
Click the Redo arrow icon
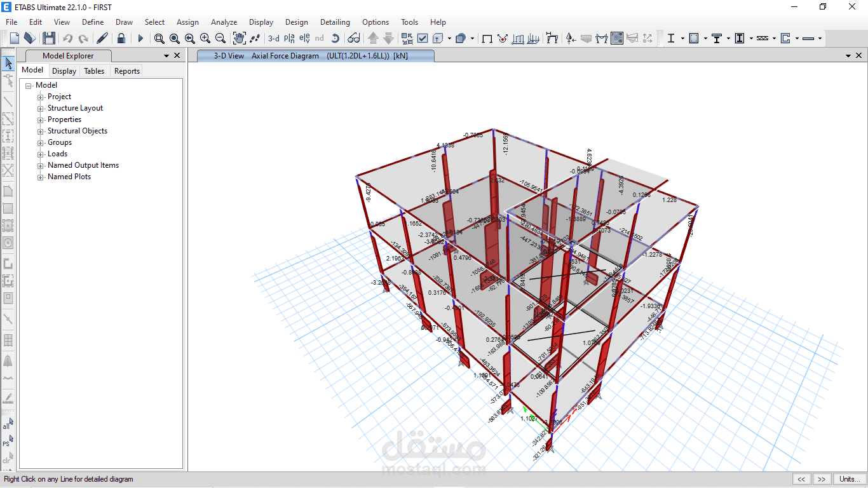pos(83,38)
